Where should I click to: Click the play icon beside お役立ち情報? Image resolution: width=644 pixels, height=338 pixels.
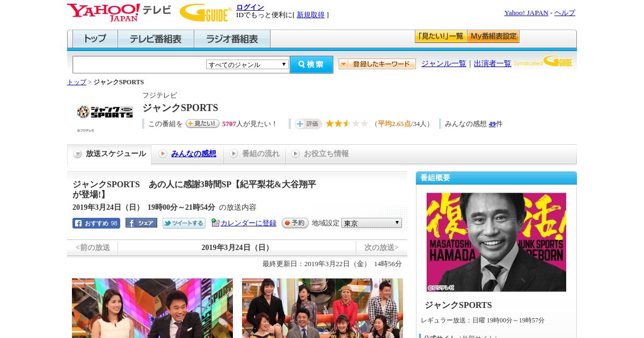[295, 154]
